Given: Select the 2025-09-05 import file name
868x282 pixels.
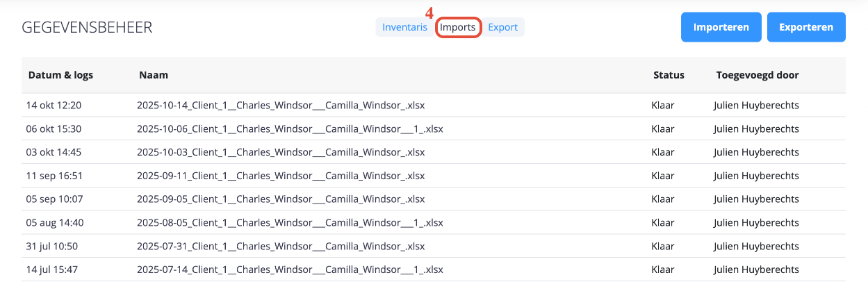Looking at the screenshot, I should (281, 199).
